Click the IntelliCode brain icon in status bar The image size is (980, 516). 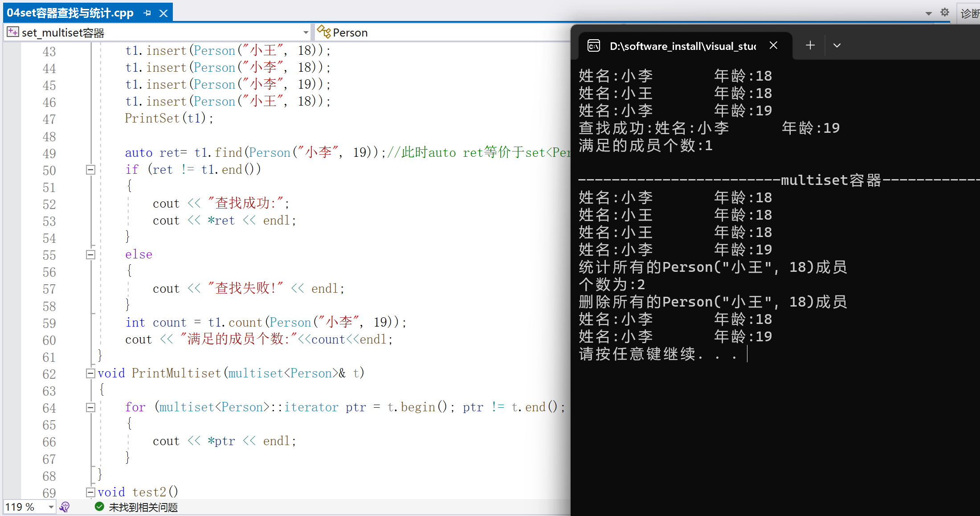point(65,507)
